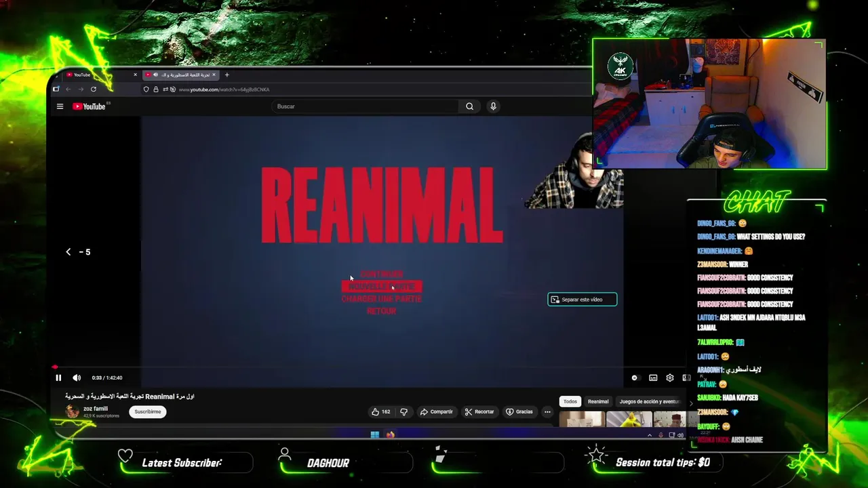Open the three-dot more actions menu
868x488 pixels.
[x=547, y=411]
